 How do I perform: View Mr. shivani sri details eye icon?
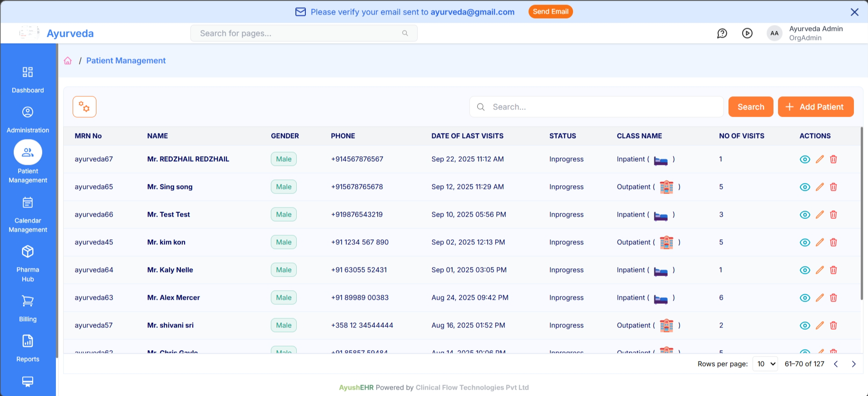[804, 326]
